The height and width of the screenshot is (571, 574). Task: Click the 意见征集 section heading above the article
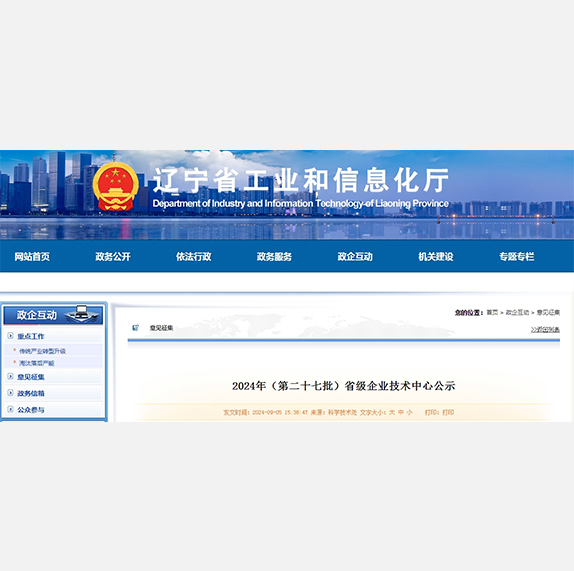161,328
